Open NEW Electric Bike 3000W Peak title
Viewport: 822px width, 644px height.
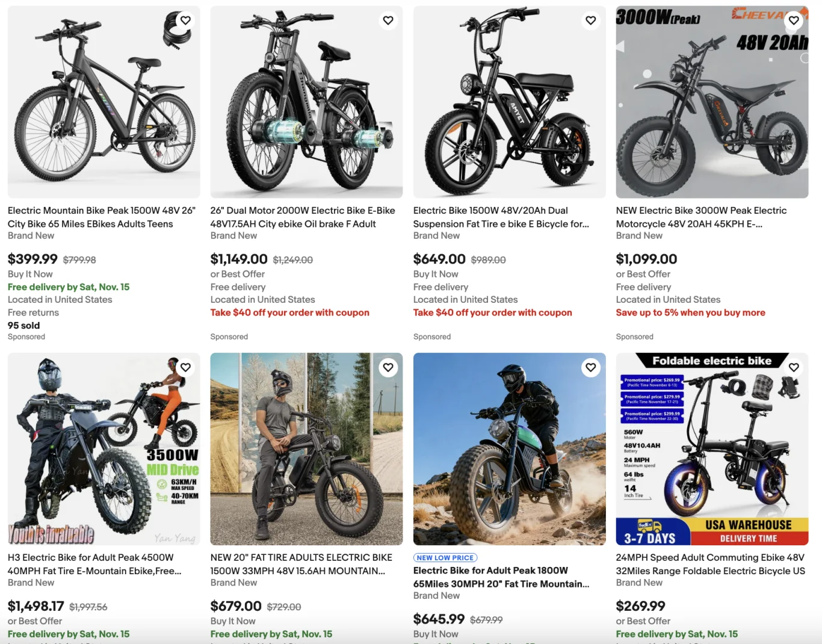click(701, 217)
